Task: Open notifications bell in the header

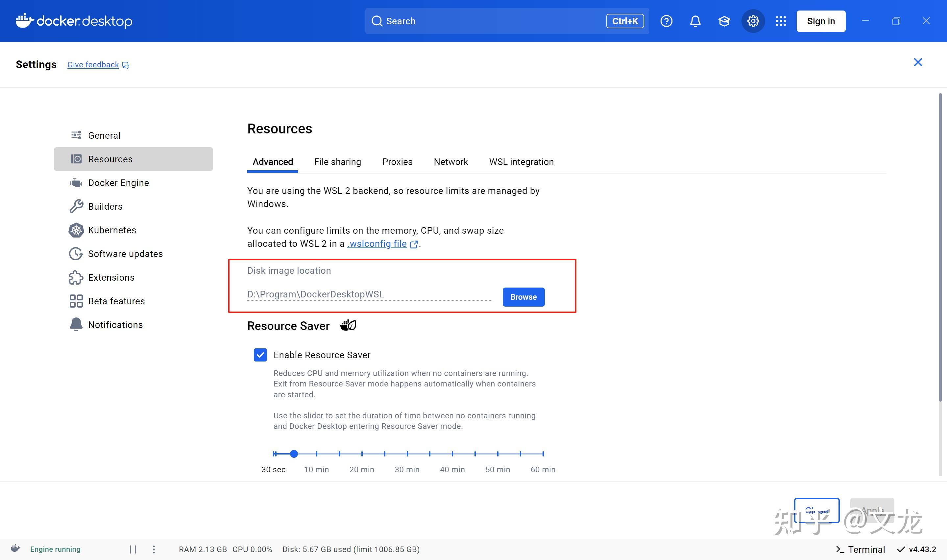Action: tap(695, 21)
